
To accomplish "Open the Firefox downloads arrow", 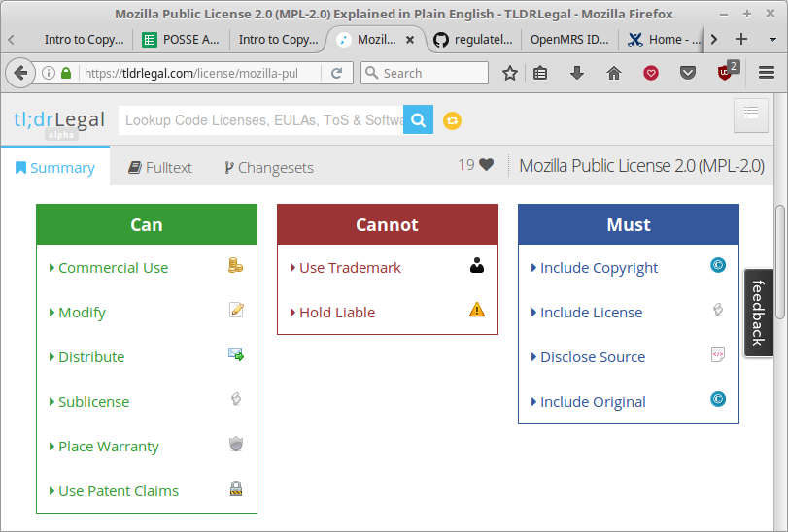I will [x=577, y=73].
